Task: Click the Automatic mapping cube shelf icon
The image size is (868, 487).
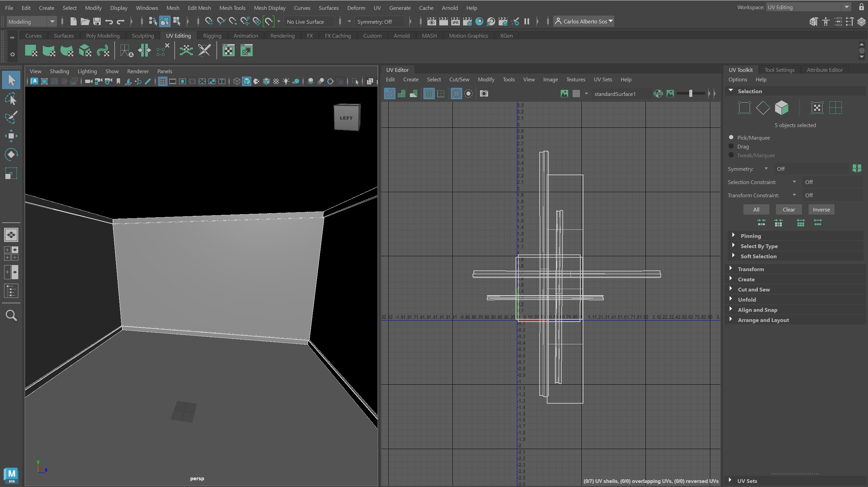Action: (85, 51)
